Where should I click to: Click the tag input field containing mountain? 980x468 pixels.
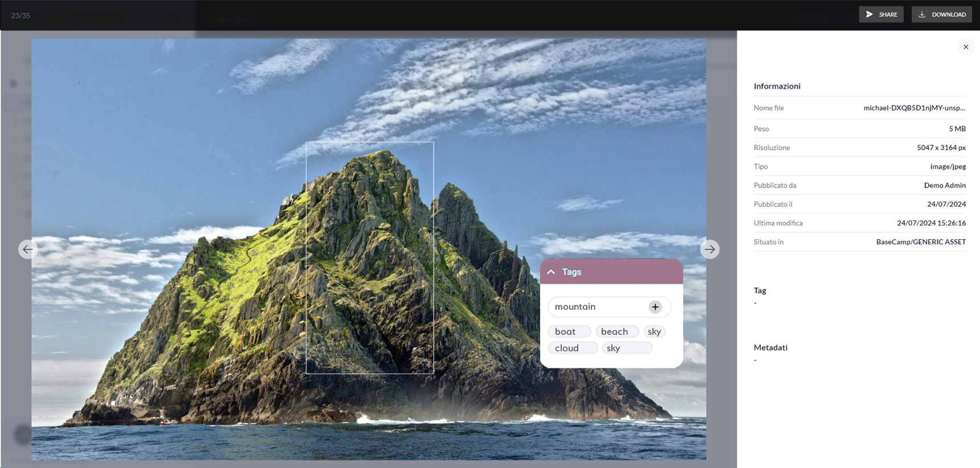[609, 307]
